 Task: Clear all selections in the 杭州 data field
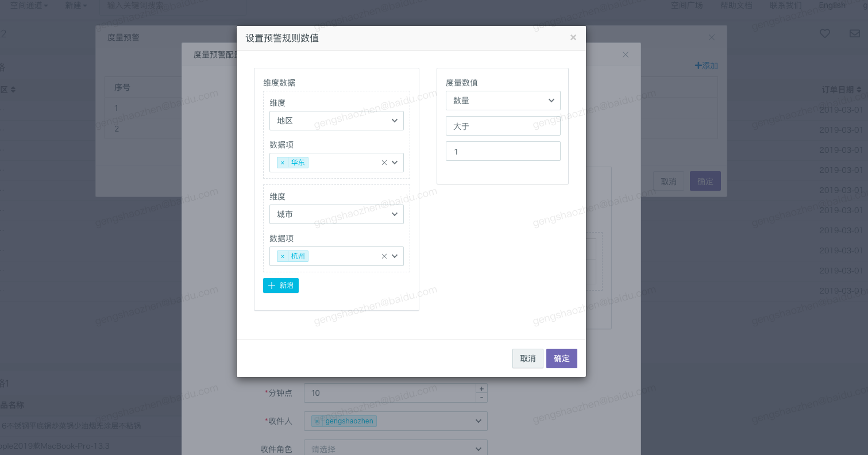[x=384, y=256]
